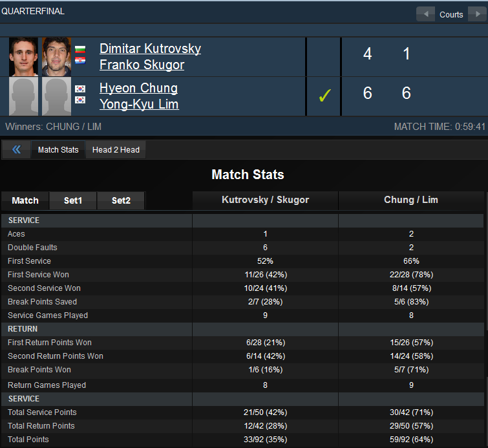Click Hyeon Chung's placeholder silhouette photo

(24, 96)
